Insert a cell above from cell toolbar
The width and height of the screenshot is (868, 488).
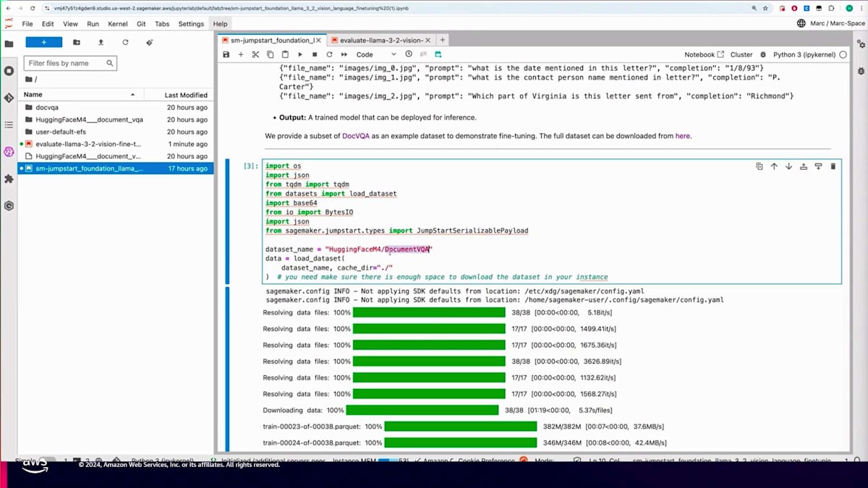(x=804, y=166)
